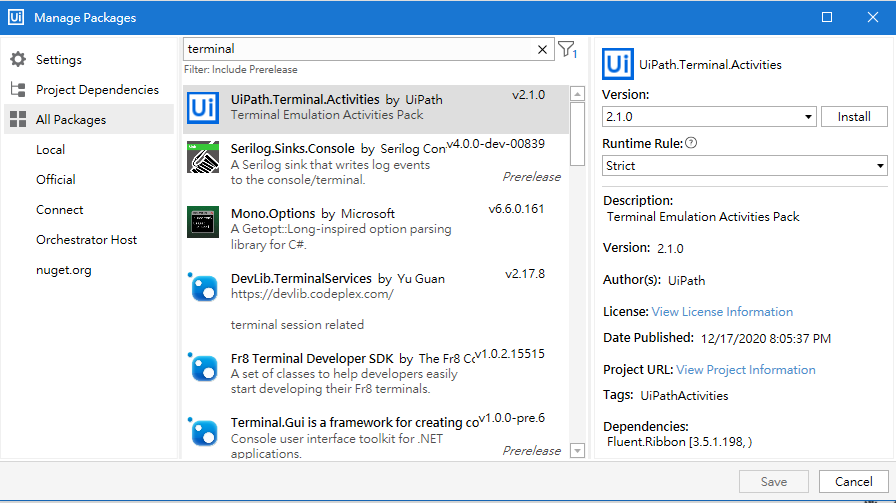Click the Date Published value
Screen dimensions: 896x503
pyautogui.click(x=766, y=338)
